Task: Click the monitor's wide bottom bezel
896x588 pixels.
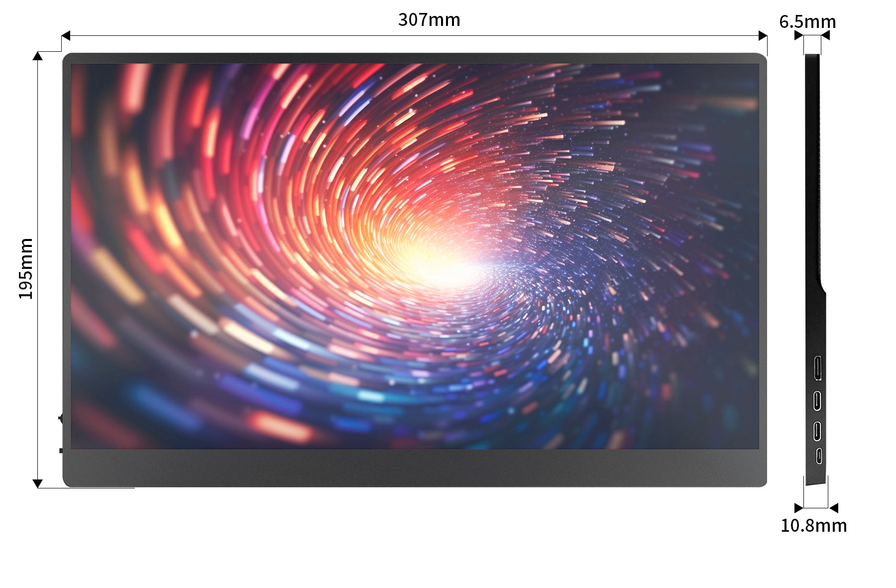Action: coord(414,468)
